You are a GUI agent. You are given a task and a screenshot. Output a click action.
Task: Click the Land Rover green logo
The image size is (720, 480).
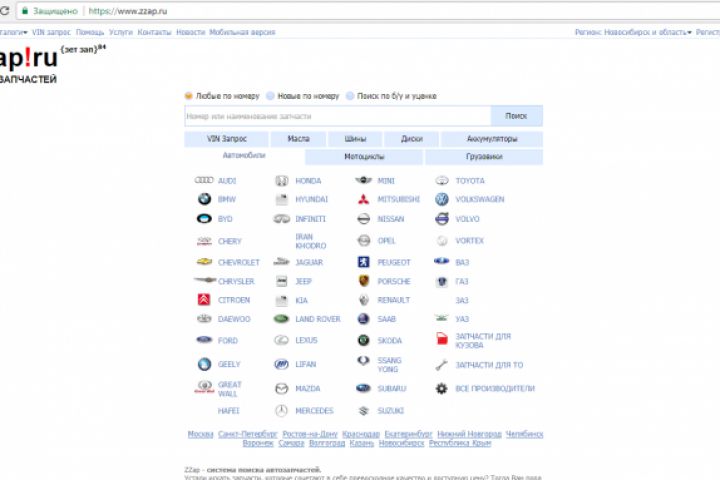281,318
